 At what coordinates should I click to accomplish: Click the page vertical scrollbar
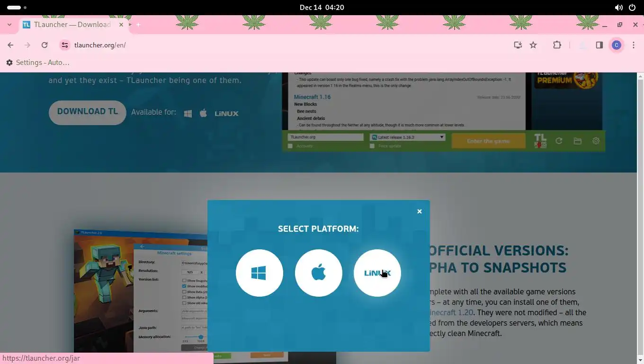tap(640, 218)
